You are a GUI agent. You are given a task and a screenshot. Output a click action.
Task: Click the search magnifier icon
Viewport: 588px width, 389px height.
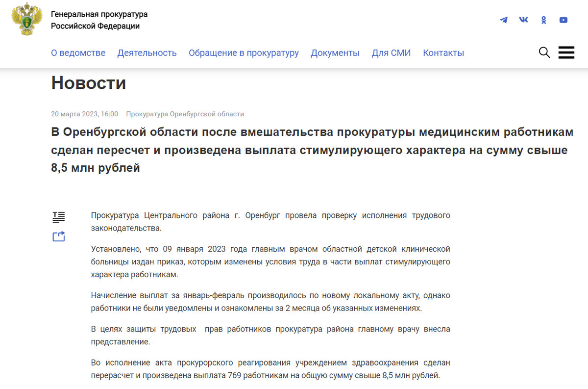[x=544, y=52]
